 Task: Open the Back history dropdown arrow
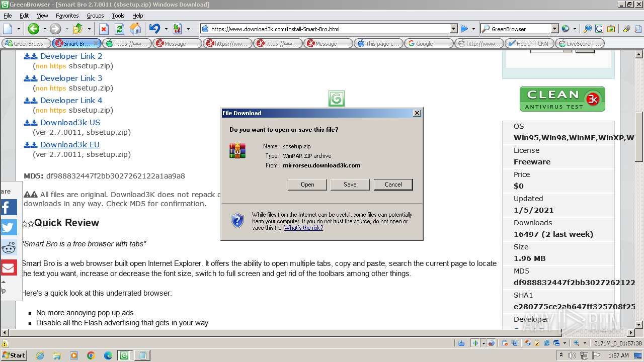pos(44,29)
